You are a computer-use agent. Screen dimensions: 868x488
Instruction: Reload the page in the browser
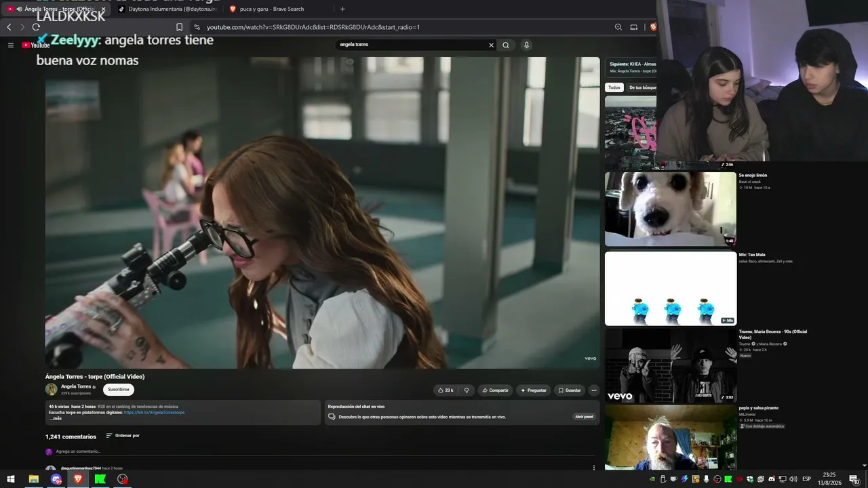pyautogui.click(x=36, y=27)
